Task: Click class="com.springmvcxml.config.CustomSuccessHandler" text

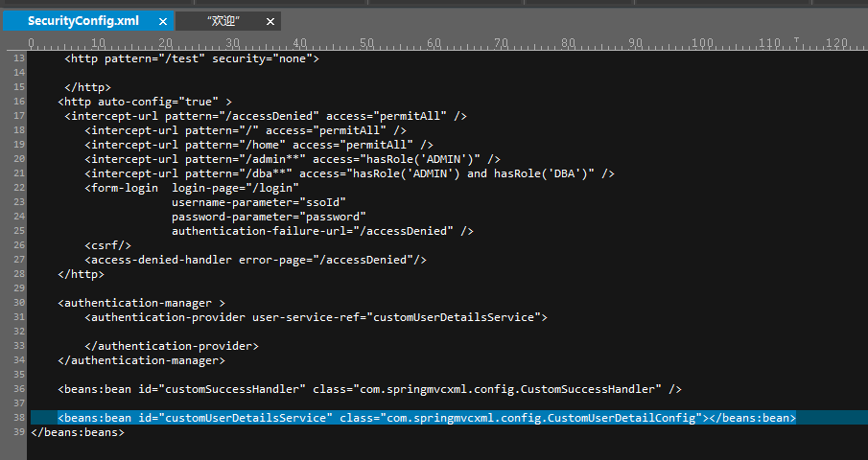Action: tap(487, 389)
